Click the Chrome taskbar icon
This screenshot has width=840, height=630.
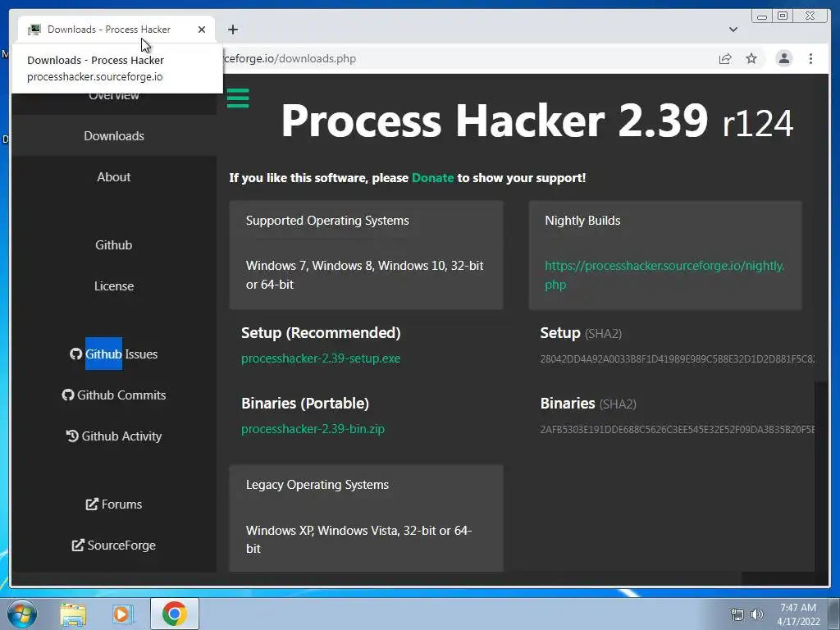click(175, 614)
